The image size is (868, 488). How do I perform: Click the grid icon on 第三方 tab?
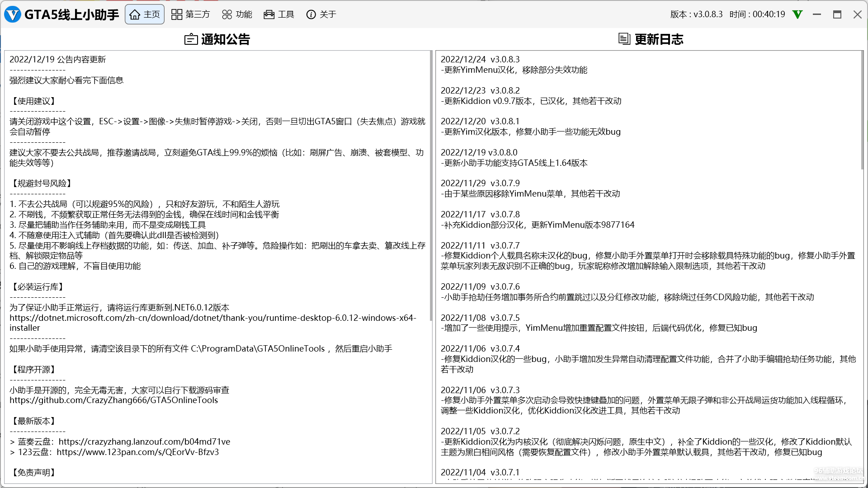(177, 14)
